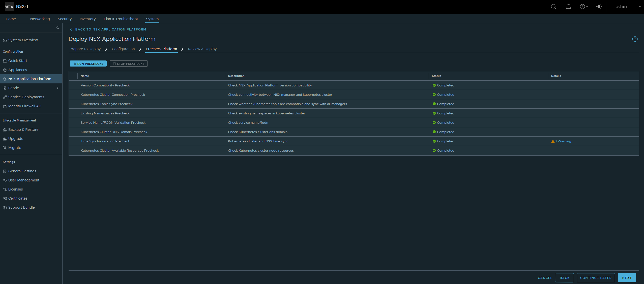The width and height of the screenshot is (644, 284).
Task: Click Stop Prechecks button
Action: [x=129, y=64]
